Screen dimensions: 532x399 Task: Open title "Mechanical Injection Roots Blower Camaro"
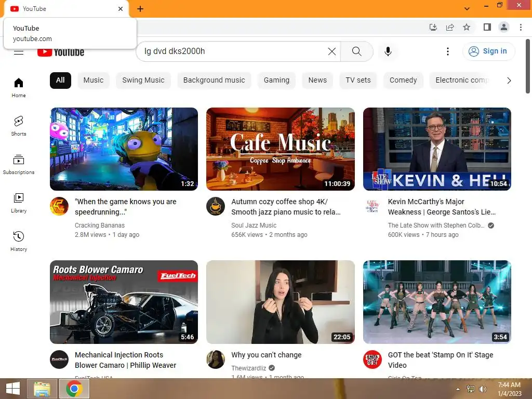(x=126, y=360)
